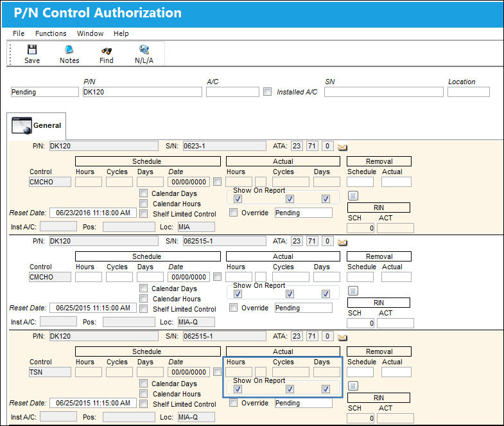The height and width of the screenshot is (426, 504).
Task: Toggle the Installed A/C checkbox
Action: (x=267, y=92)
